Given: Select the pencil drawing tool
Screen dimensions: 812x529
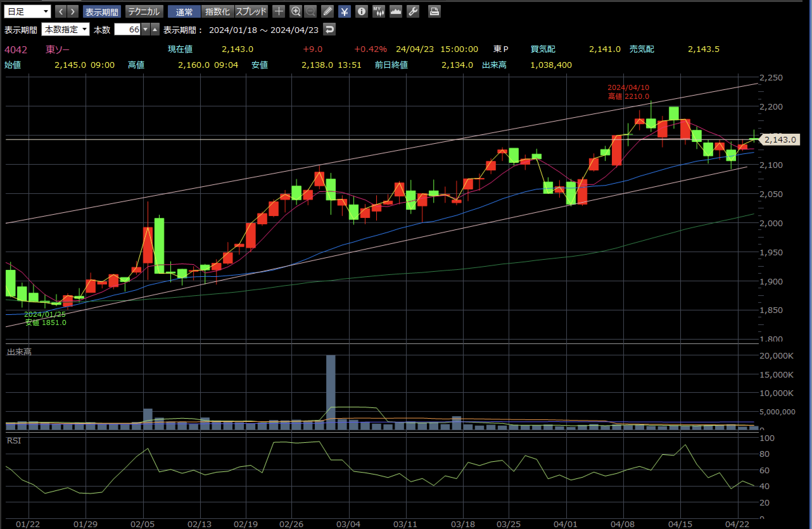Looking at the screenshot, I should click(327, 12).
